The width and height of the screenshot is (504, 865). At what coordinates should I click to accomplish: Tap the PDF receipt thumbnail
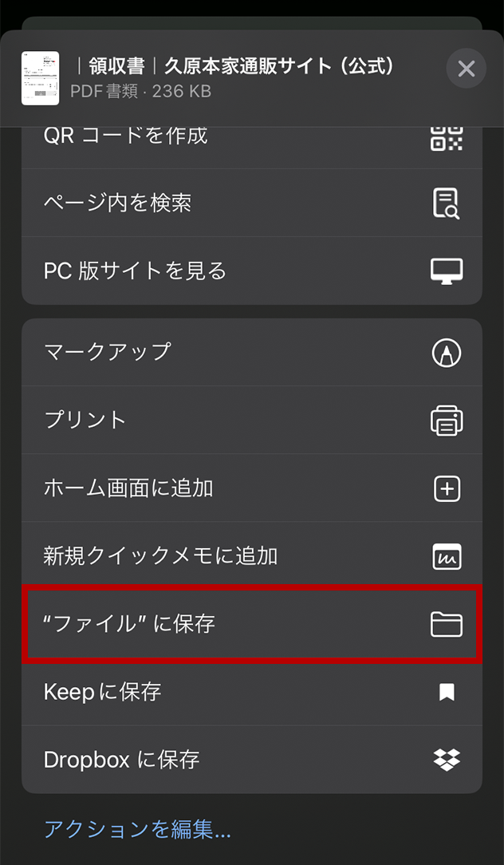point(40,78)
